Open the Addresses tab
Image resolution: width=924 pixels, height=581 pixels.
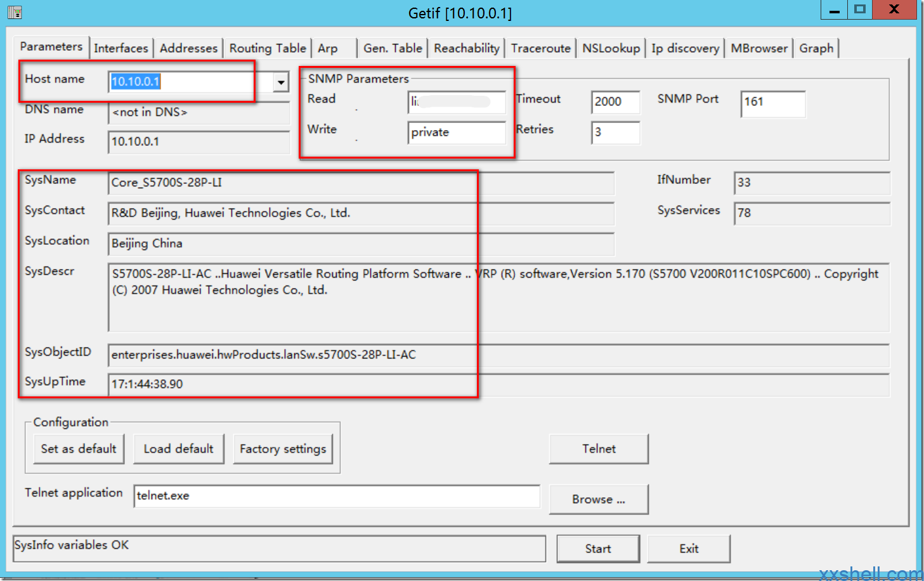188,48
